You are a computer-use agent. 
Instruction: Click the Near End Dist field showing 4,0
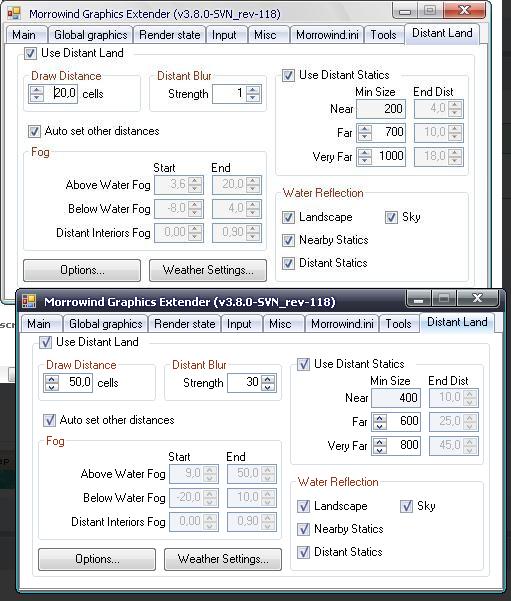(x=439, y=109)
